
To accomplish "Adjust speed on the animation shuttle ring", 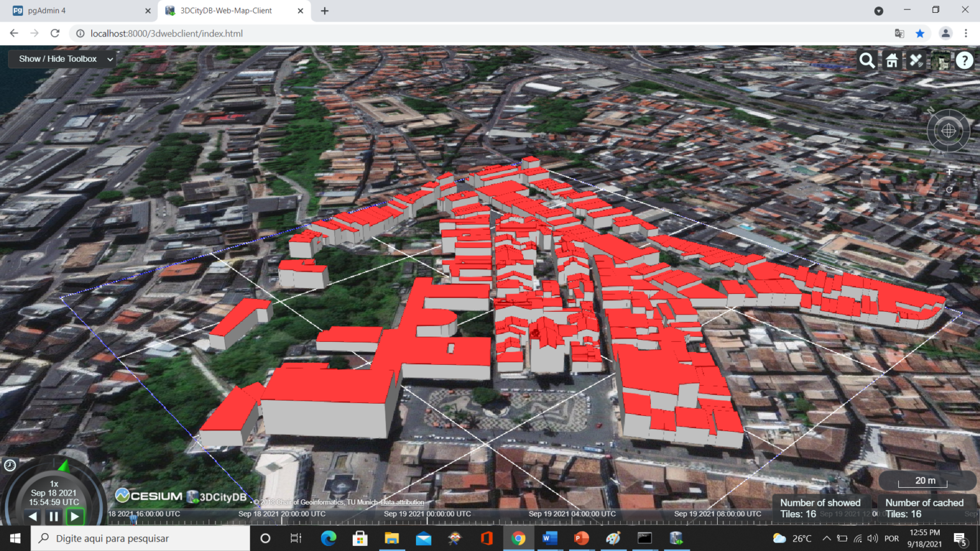I will click(x=64, y=465).
